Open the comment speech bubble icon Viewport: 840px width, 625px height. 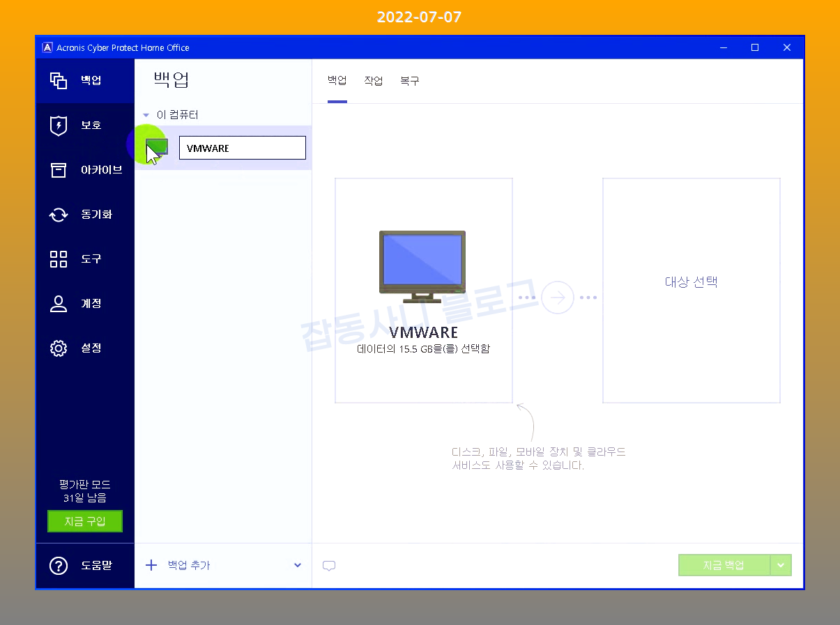329,566
